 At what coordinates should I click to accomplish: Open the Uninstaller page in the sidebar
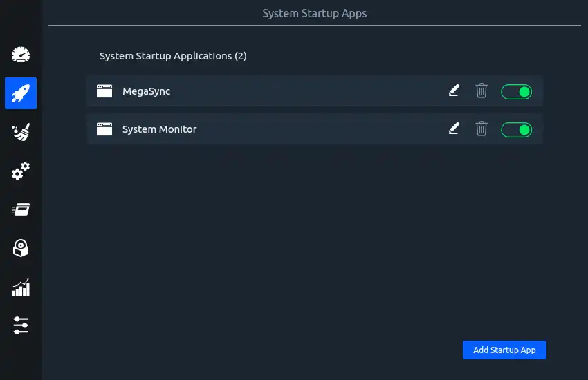point(21,248)
